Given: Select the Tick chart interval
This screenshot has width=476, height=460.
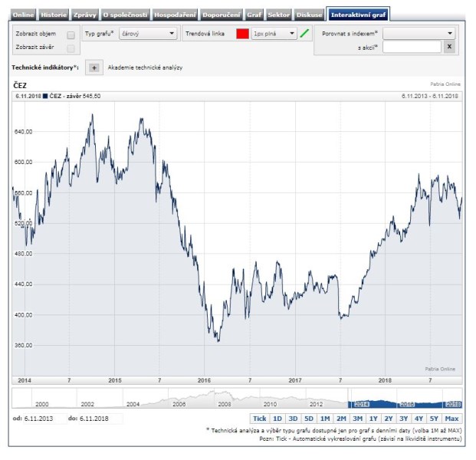Looking at the screenshot, I should coord(259,419).
